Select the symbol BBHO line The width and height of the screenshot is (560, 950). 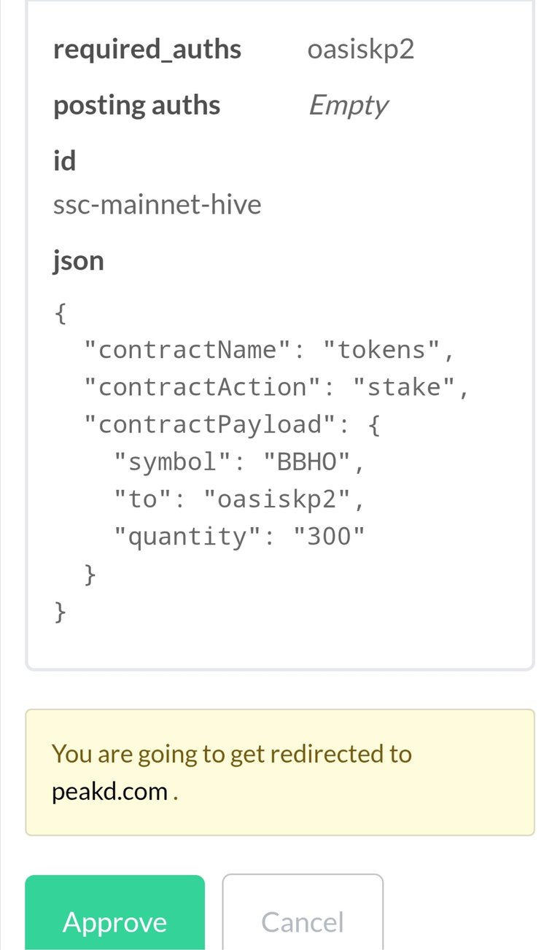[x=238, y=462]
